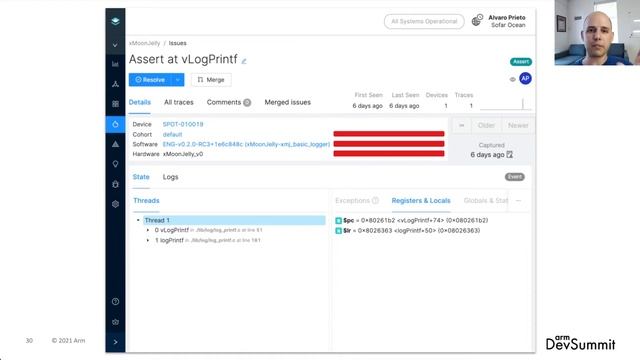This screenshot has width=640, height=360.
Task: Click the calendar icon next to Captured 6 days ago
Action: [509, 155]
